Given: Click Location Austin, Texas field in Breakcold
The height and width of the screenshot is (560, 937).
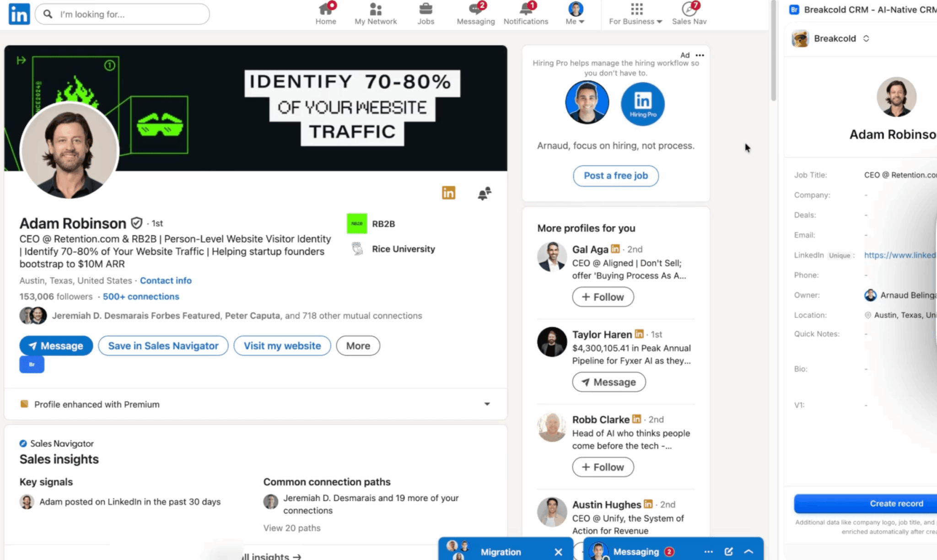Looking at the screenshot, I should point(900,315).
